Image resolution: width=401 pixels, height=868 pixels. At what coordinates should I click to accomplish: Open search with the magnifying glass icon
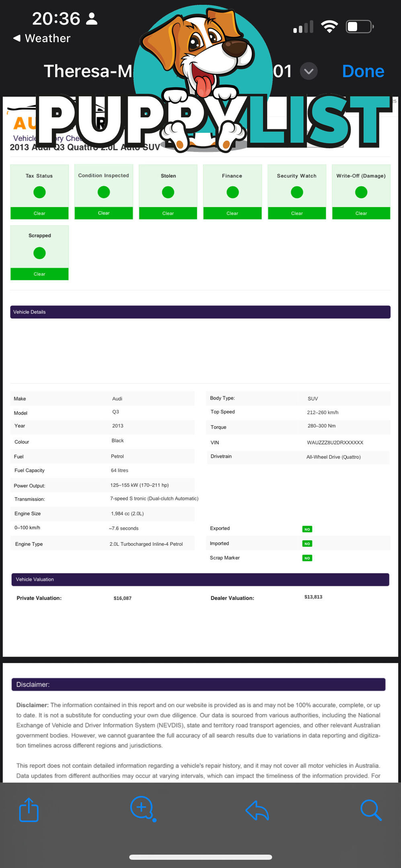tap(371, 810)
